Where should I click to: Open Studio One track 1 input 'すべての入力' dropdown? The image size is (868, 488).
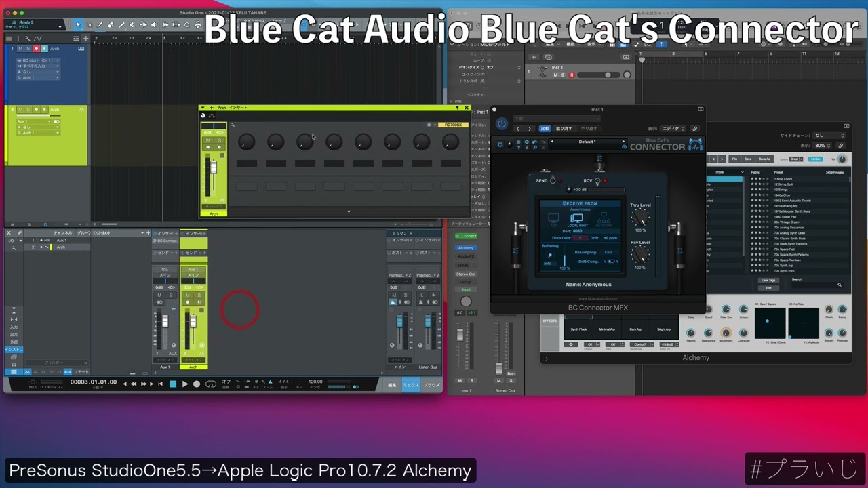[x=39, y=66]
